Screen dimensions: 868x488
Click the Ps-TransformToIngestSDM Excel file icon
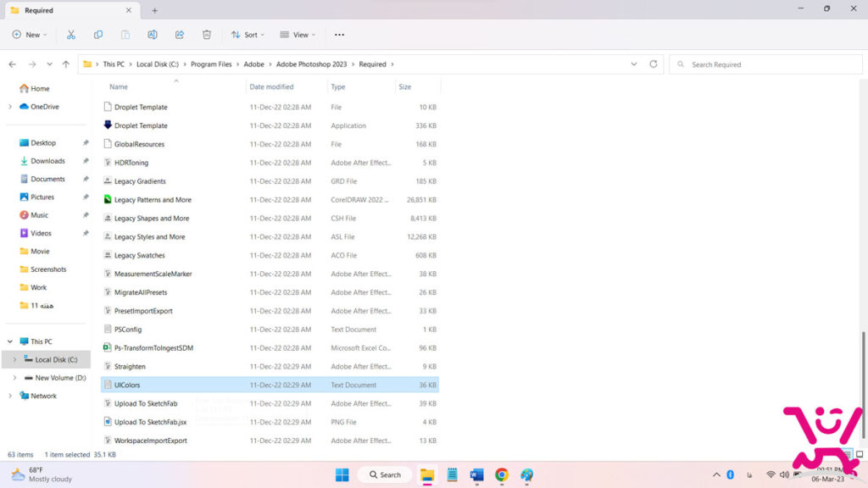(x=108, y=347)
